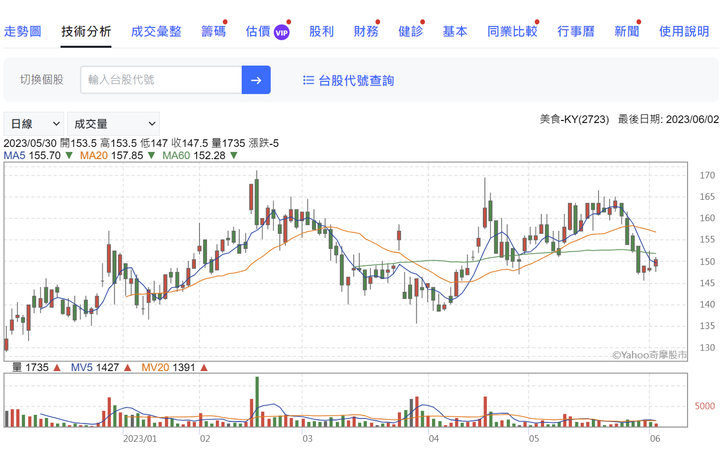Click the 03 month axis label
This screenshot has height=457, width=720.
[x=307, y=438]
